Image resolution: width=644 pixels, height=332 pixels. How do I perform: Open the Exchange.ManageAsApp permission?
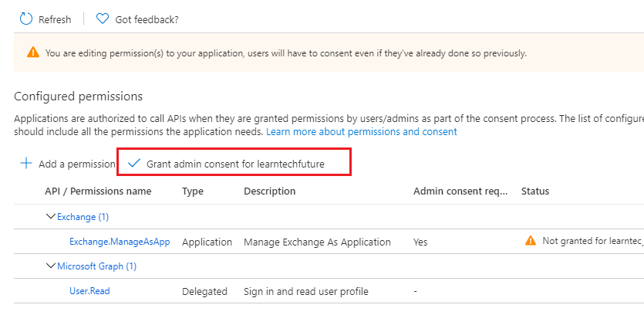pos(120,242)
